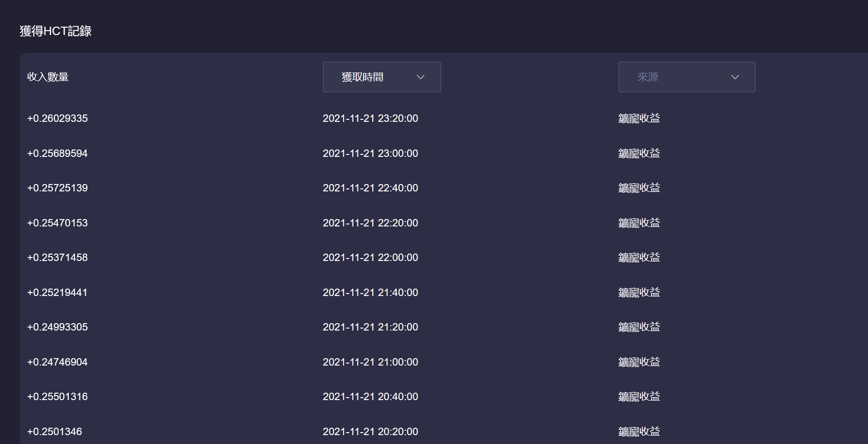
Task: Select income amount +0.2501346
Action: pyautogui.click(x=54, y=432)
